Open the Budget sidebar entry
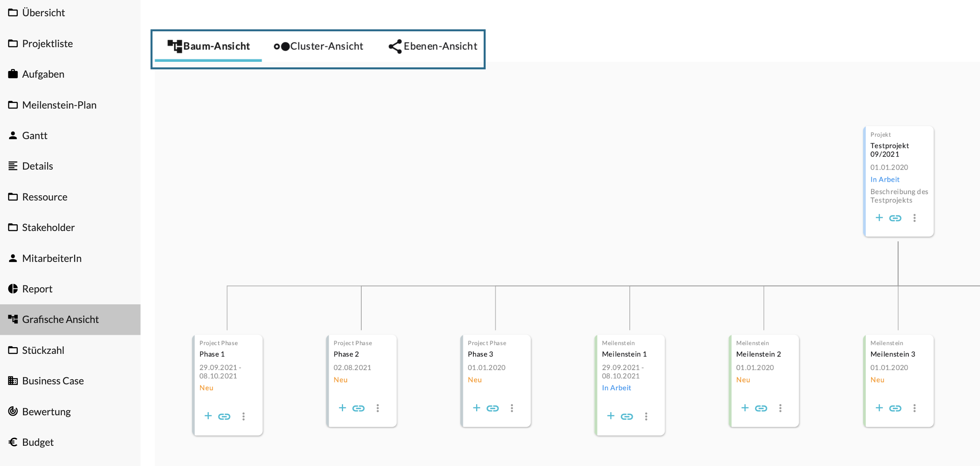Viewport: 980px width, 466px height. click(x=38, y=442)
